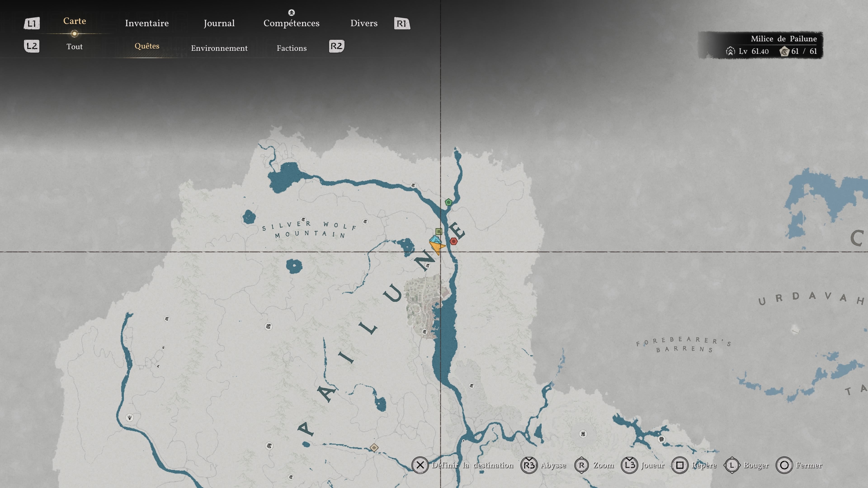
Task: Click the L2 previous filter button icon
Action: 32,46
